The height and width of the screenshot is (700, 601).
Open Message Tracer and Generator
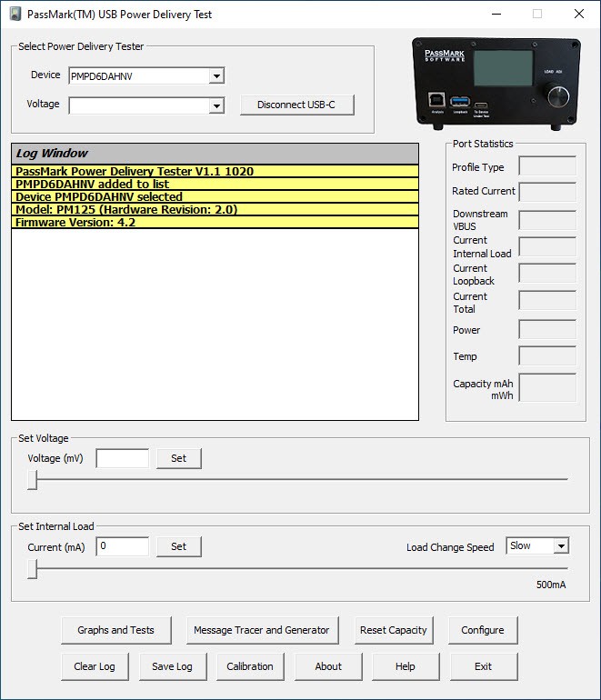[262, 630]
